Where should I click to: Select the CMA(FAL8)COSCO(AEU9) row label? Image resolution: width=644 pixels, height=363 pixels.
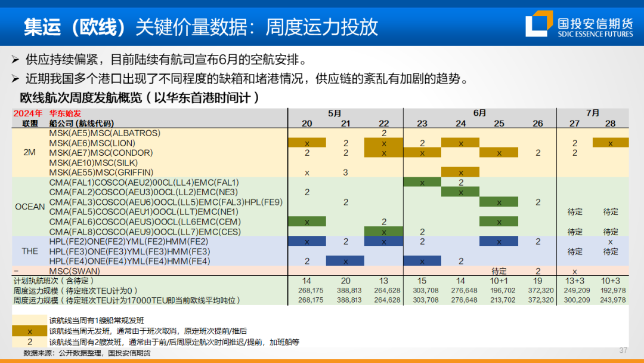click(x=145, y=232)
